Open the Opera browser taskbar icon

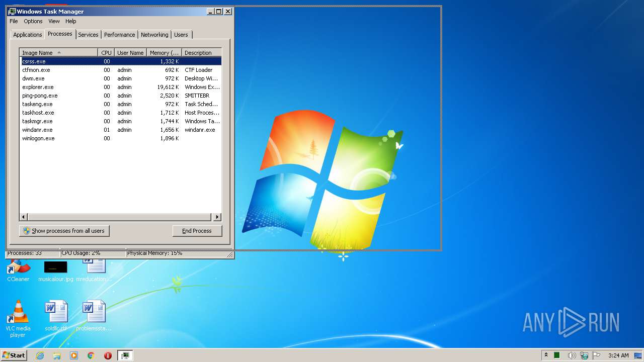pyautogui.click(x=108, y=355)
